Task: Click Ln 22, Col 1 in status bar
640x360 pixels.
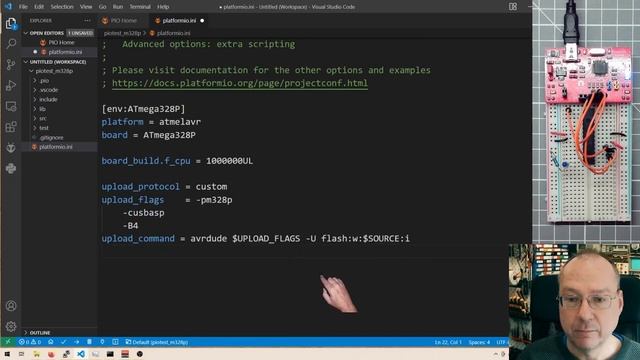Action: 448,342
